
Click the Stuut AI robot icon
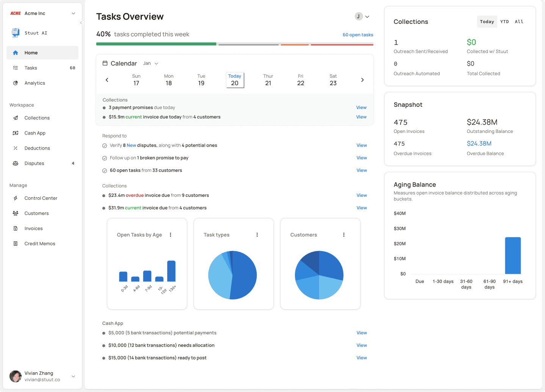tap(16, 33)
